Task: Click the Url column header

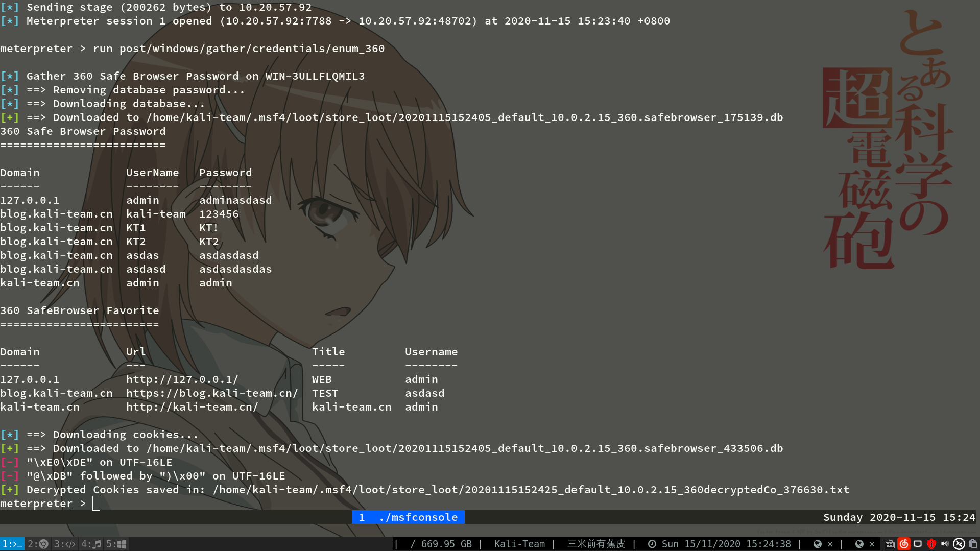Action: [136, 352]
